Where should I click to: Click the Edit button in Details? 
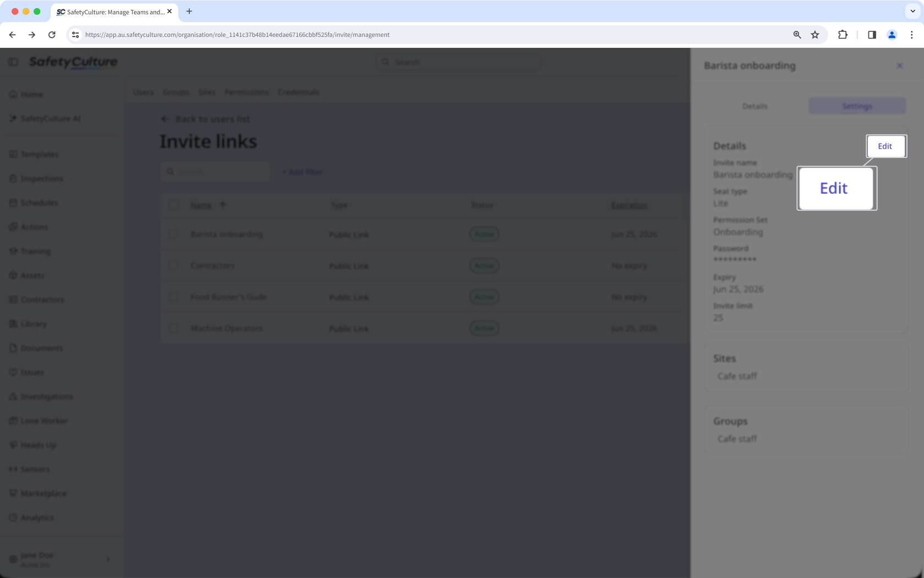(x=886, y=146)
